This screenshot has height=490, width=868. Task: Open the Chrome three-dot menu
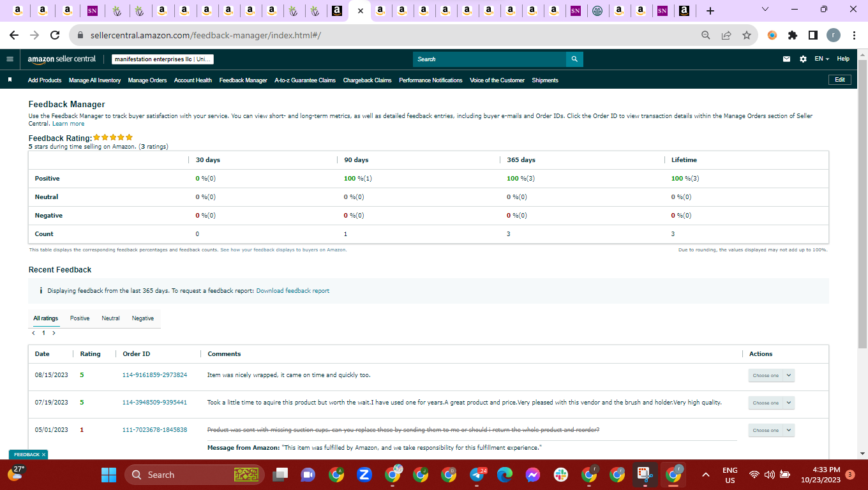click(854, 35)
